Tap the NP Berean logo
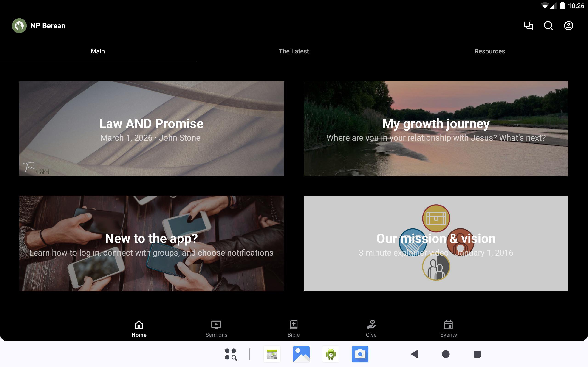Viewport: 588px width, 367px height. [19, 26]
